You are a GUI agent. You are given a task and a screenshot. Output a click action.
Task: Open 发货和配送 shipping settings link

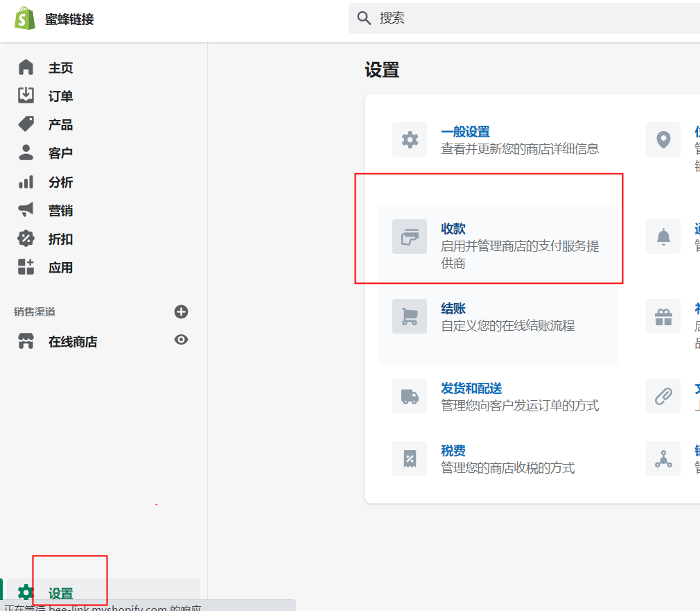471,388
